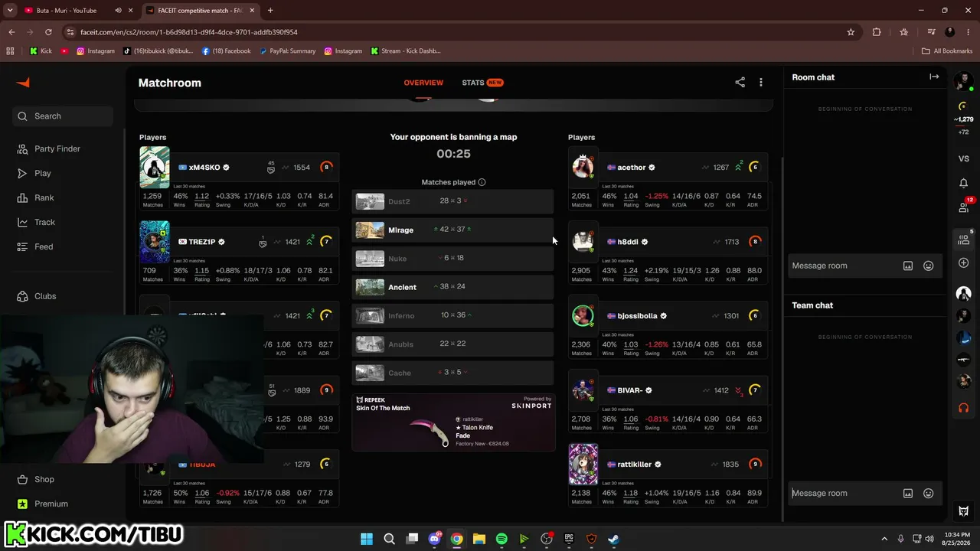This screenshot has height=551, width=980.
Task: Open the matchroom three-dot options menu
Action: tap(761, 83)
